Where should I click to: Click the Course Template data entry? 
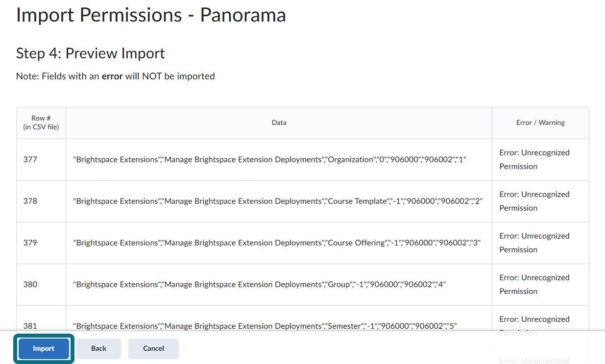click(278, 201)
